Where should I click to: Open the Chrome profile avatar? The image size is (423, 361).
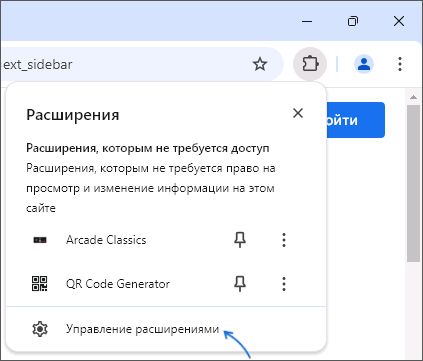click(x=364, y=64)
